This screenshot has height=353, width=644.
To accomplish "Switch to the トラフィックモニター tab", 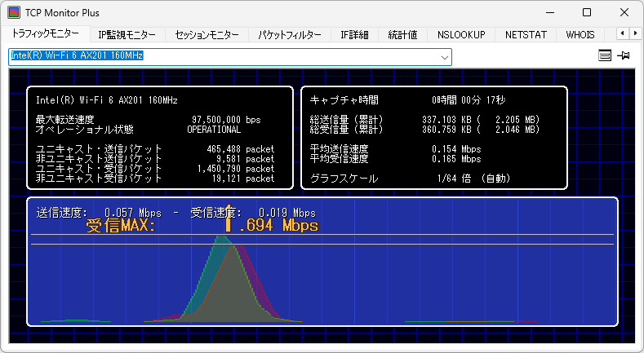I will [x=45, y=34].
